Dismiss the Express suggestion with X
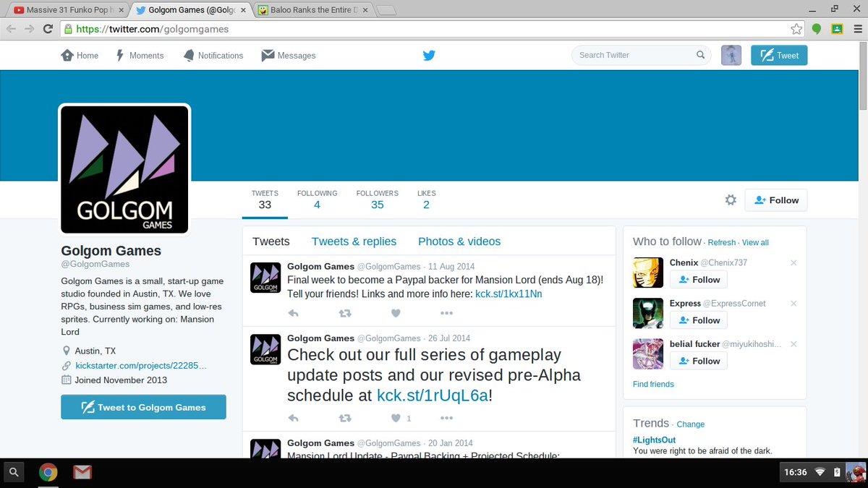 coord(793,304)
